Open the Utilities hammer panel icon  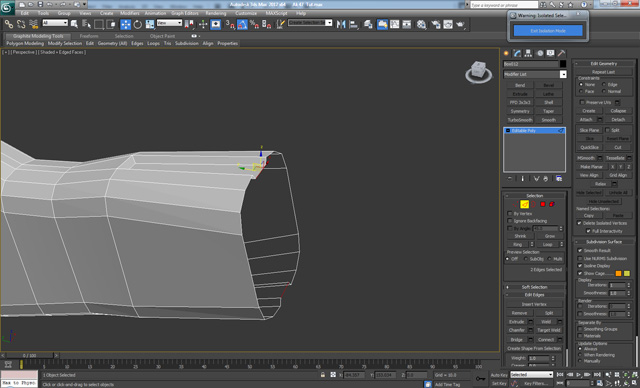(x=562, y=53)
